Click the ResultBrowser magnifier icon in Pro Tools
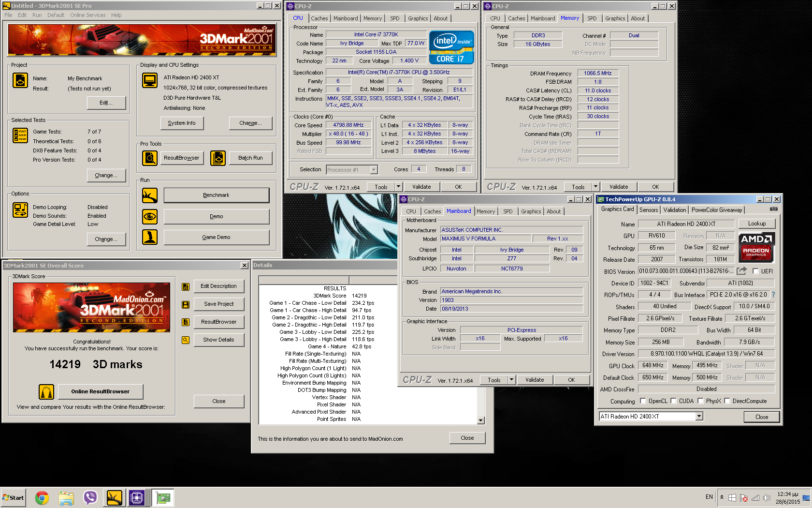Viewport: 812px width, 508px height. pyautogui.click(x=150, y=158)
